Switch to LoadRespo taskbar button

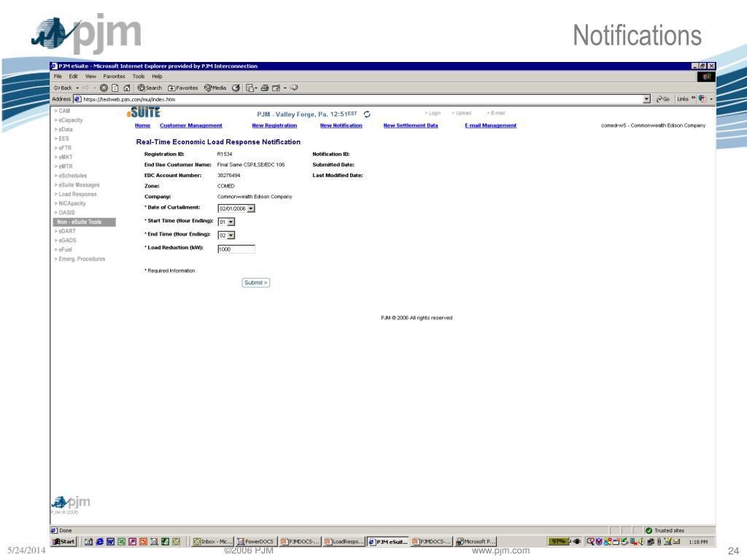[x=344, y=542]
